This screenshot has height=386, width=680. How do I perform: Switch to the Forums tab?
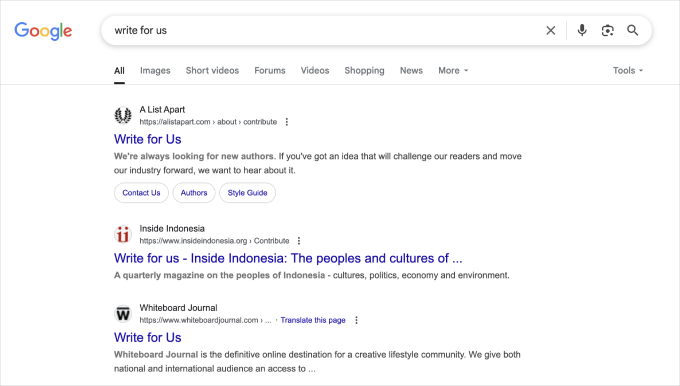pos(270,70)
